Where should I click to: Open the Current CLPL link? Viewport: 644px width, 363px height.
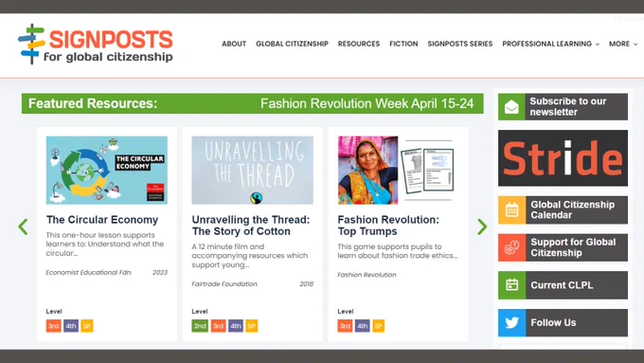click(x=562, y=285)
